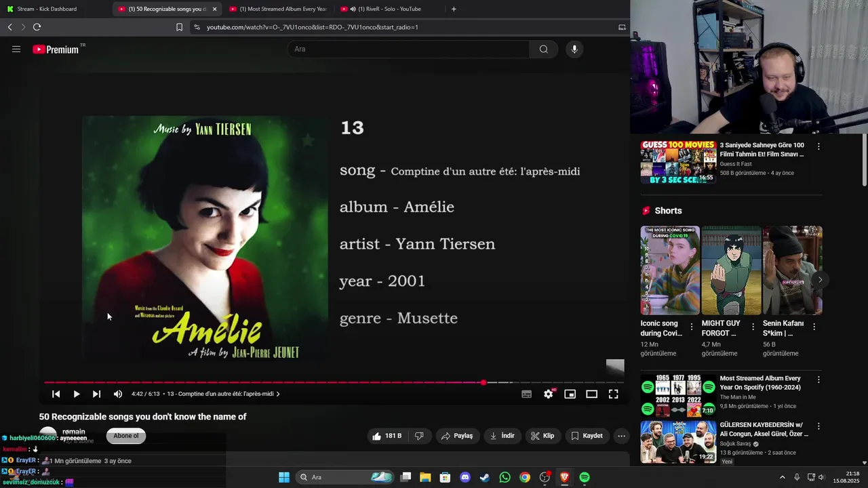Open more actions three-dot menu under video
This screenshot has width=868, height=488.
point(621,436)
